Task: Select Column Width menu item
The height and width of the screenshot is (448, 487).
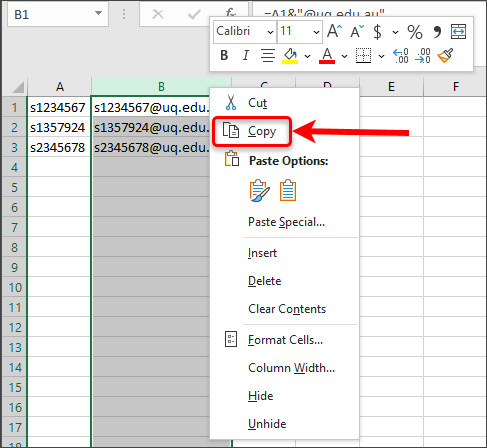Action: 284,368
